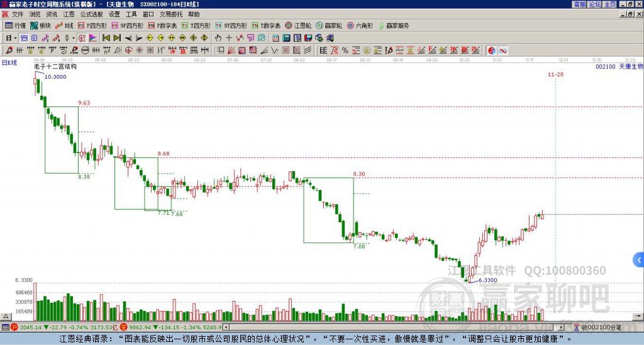Switch to K线 view

[x=64, y=25]
